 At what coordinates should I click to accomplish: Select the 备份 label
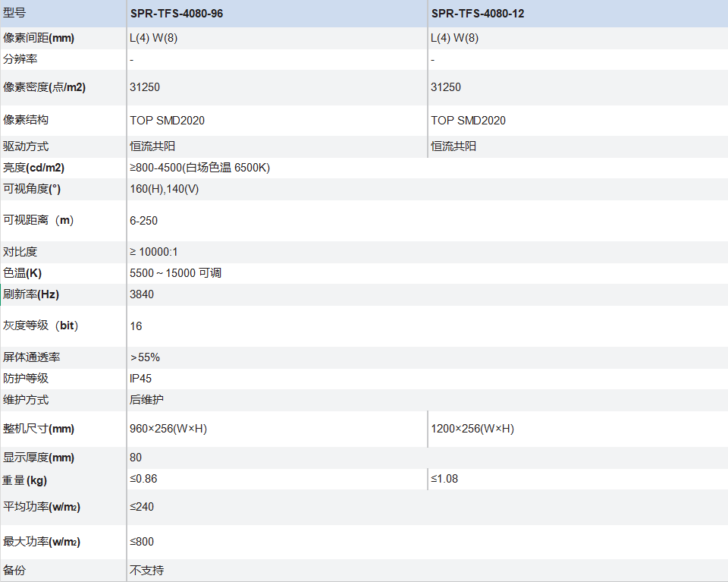tap(14, 570)
